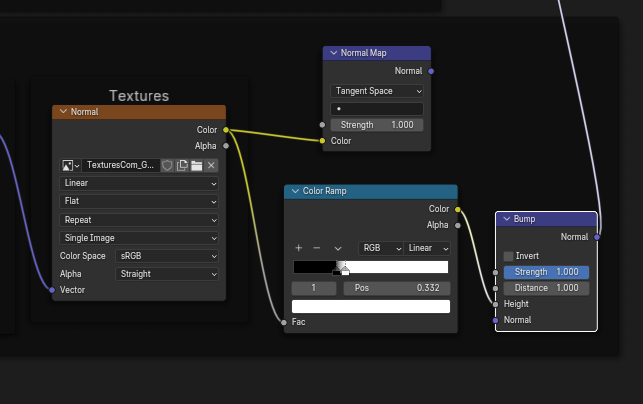Open the Color Space sRGB dropdown
643x404 pixels.
167,256
